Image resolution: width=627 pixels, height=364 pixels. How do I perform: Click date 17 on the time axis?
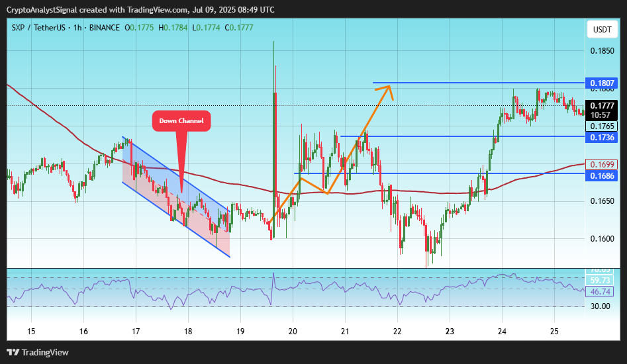[136, 331]
